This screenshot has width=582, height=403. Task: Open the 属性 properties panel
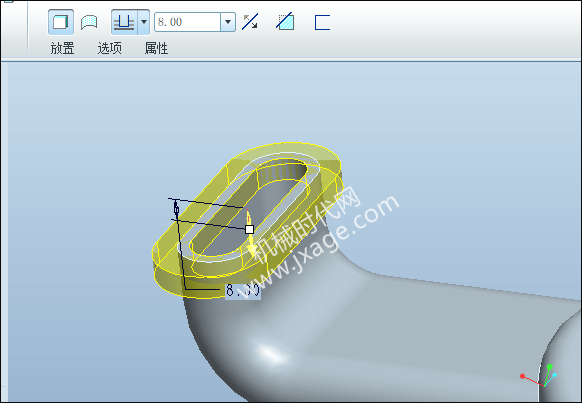tap(156, 48)
